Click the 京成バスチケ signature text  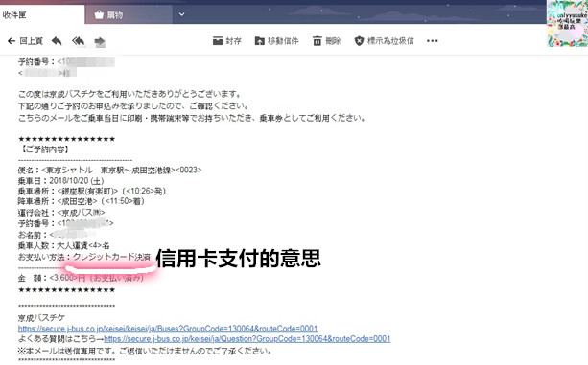[41, 318]
